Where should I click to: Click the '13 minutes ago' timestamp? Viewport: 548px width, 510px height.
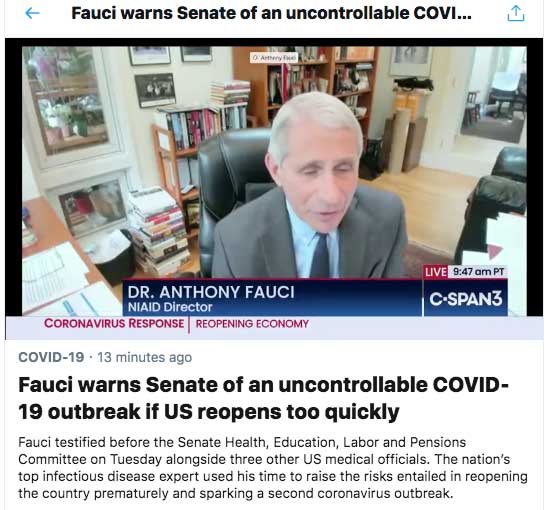click(x=144, y=357)
